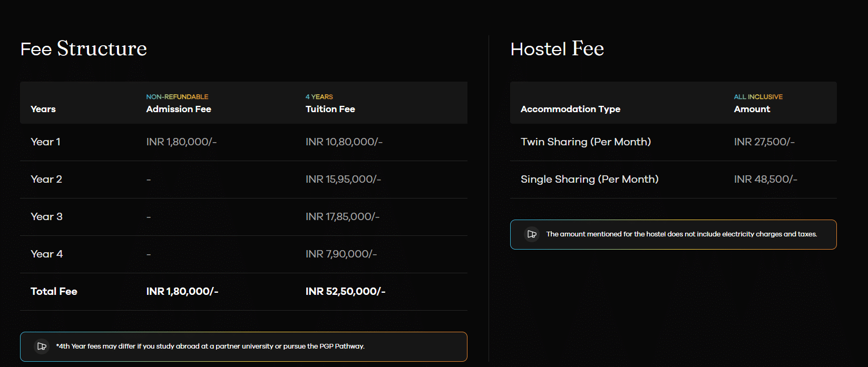Select Twin Sharing (Per Month) row
The width and height of the screenshot is (868, 367).
point(586,142)
